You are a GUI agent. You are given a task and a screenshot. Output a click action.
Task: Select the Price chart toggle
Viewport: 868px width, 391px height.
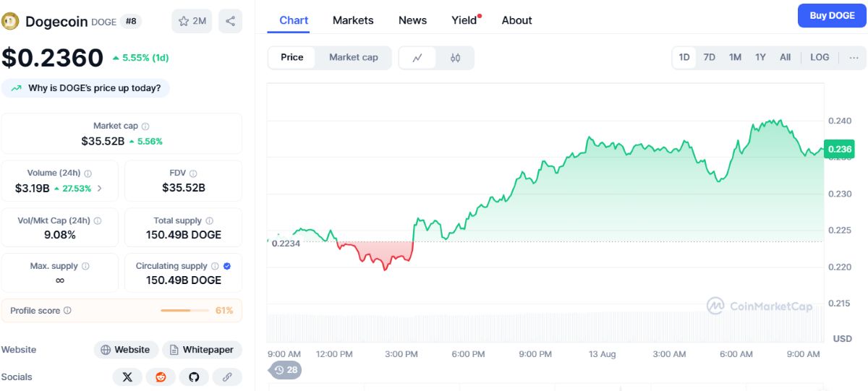(x=292, y=58)
